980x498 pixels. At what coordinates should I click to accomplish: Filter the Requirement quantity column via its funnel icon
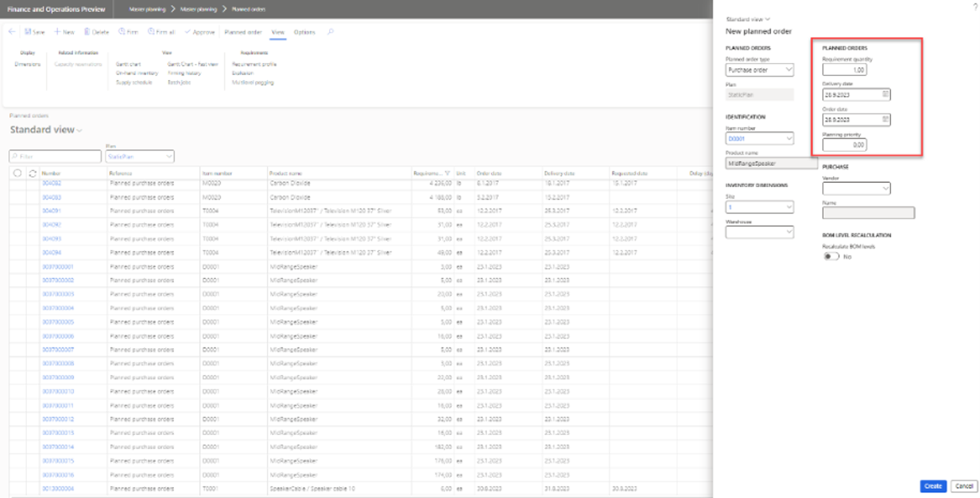coord(447,173)
